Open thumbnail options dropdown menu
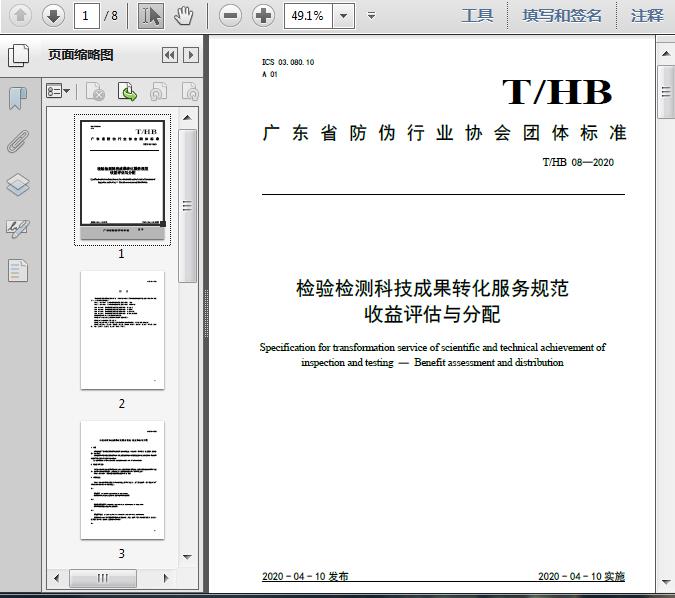The height and width of the screenshot is (598, 675). tap(58, 92)
